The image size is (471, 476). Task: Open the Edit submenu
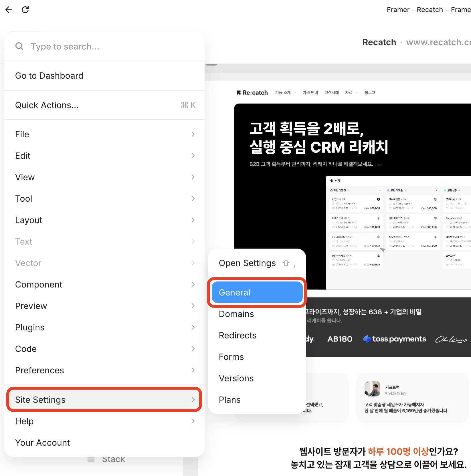[104, 156]
